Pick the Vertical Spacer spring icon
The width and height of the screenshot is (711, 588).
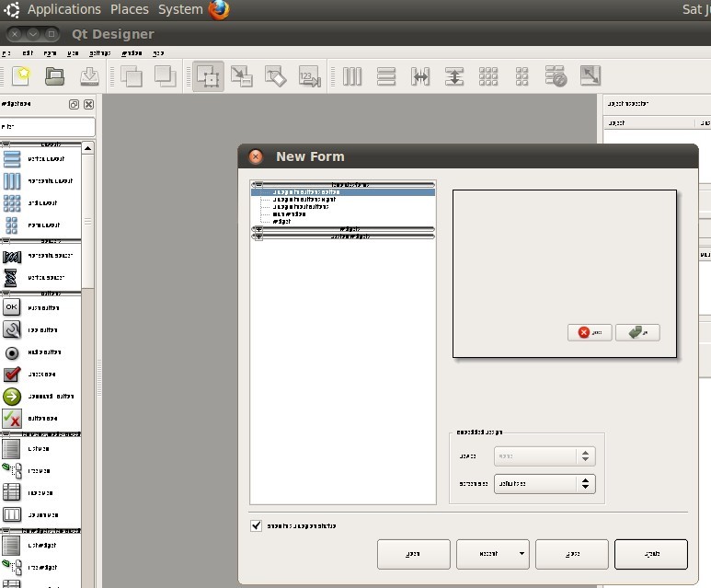click(11, 278)
